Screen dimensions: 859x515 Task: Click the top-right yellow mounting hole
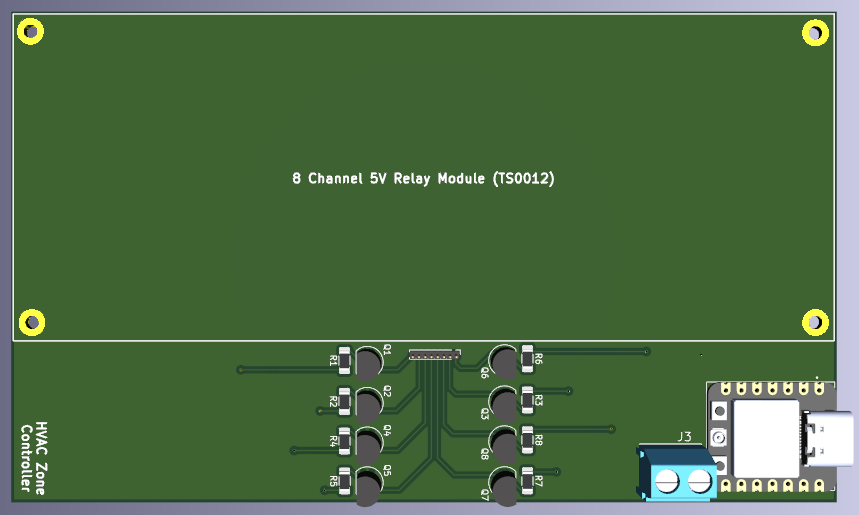(816, 33)
